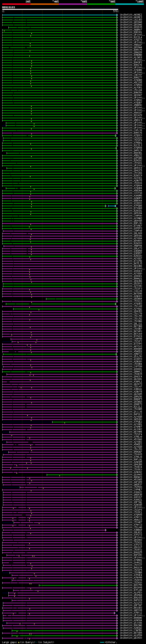Click the purple ~60% identity legend segment
Screen dimensions: 146x644
73,4
